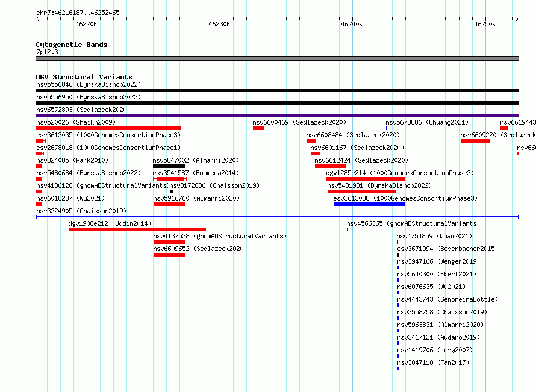The height and width of the screenshot is (392, 536).
Task: Click nsv5916760 (Almarri2020) label
Action: 196,198
